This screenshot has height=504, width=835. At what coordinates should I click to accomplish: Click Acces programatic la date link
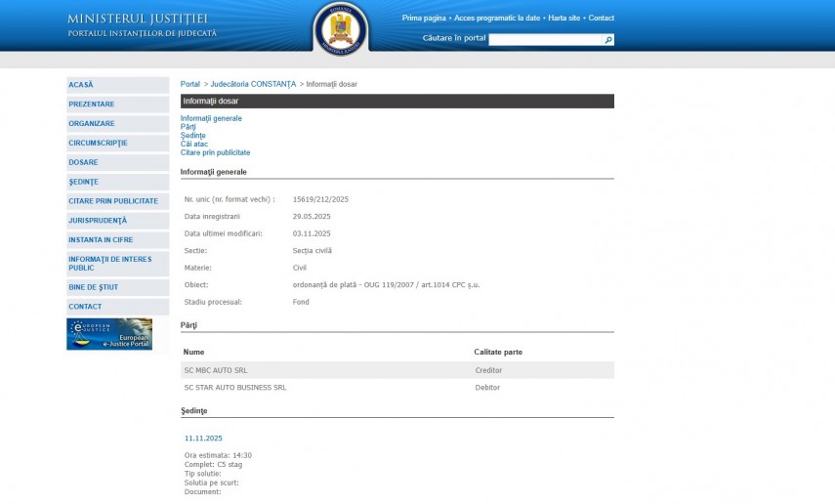tap(497, 18)
